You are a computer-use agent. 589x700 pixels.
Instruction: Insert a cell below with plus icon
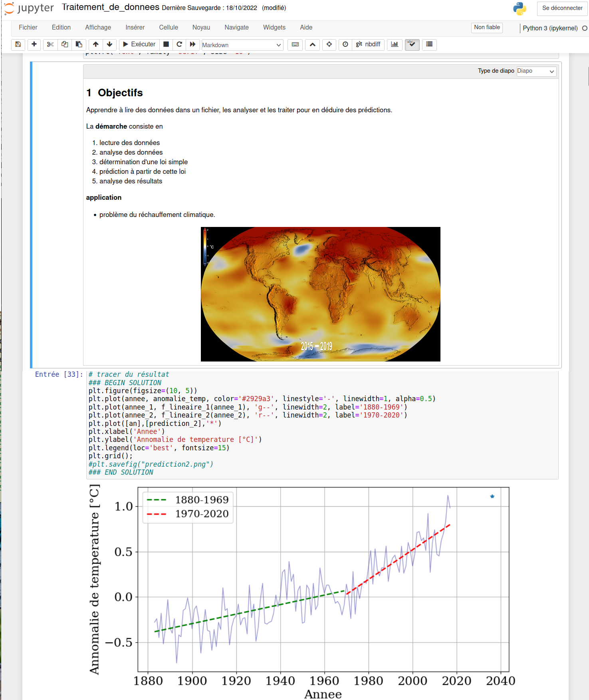point(34,44)
